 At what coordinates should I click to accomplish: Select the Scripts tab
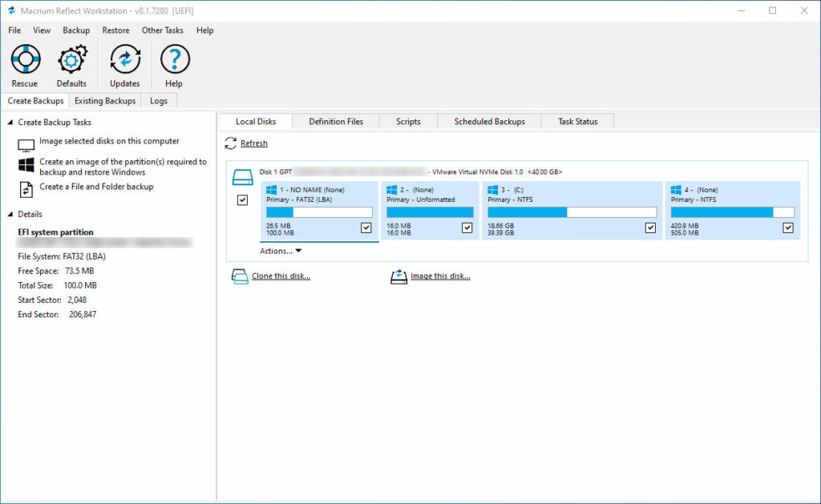pyautogui.click(x=408, y=122)
